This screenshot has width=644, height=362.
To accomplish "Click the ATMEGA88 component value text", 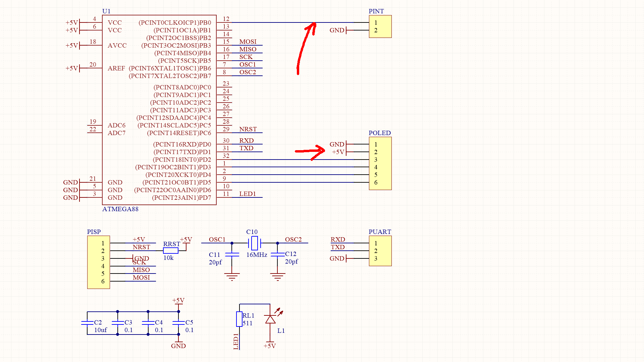I will (x=120, y=209).
